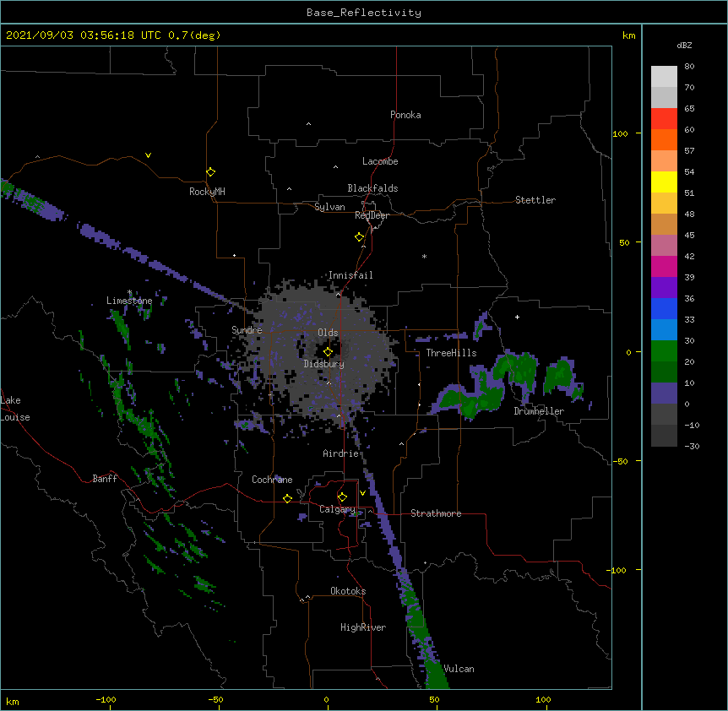Click the Ponoka city label
This screenshot has height=711, width=728.
405,115
